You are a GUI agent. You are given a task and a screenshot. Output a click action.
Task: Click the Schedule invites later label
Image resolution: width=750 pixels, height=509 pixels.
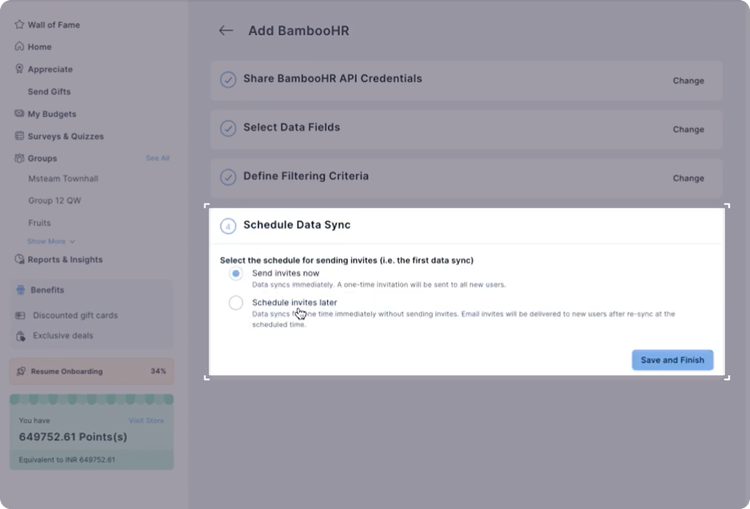point(295,302)
